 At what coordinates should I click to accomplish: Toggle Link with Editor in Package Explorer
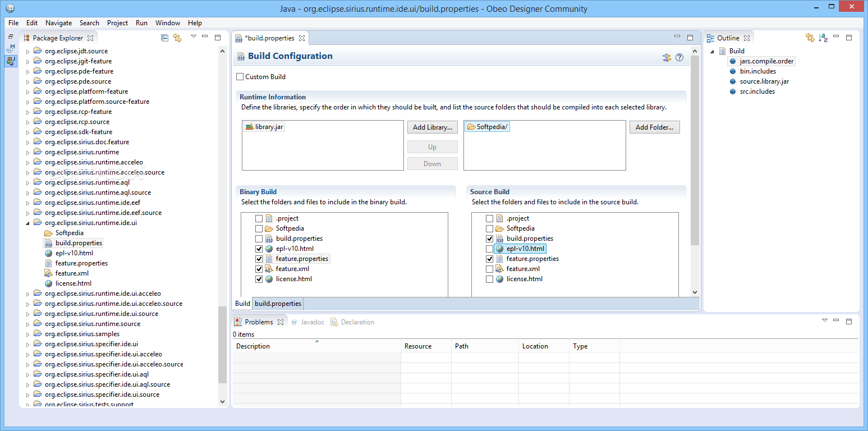pos(177,38)
